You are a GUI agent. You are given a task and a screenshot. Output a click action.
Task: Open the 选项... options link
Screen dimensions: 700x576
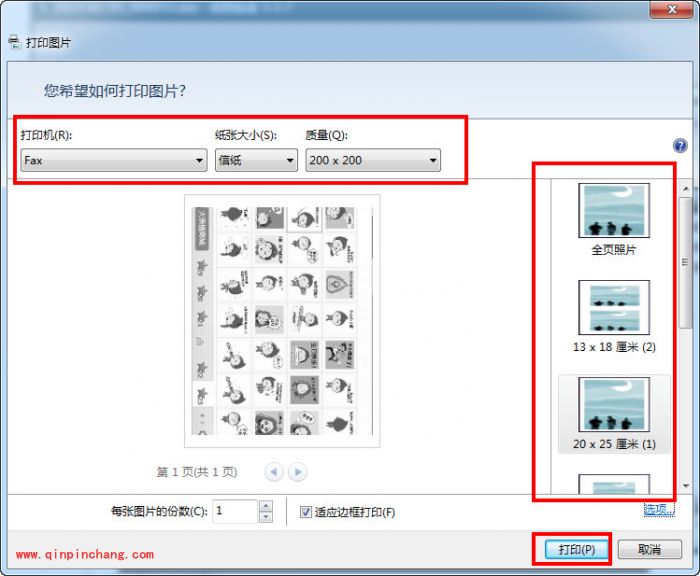point(659,509)
